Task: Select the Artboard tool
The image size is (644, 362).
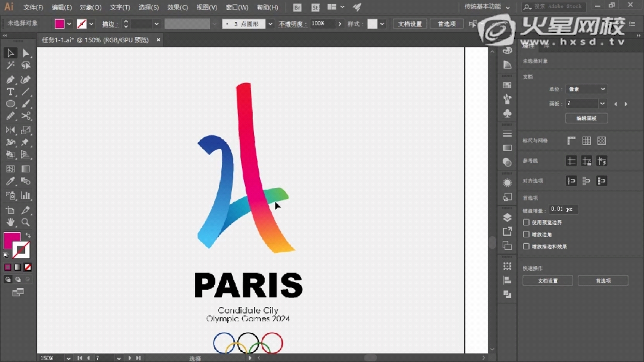Action: click(10, 211)
